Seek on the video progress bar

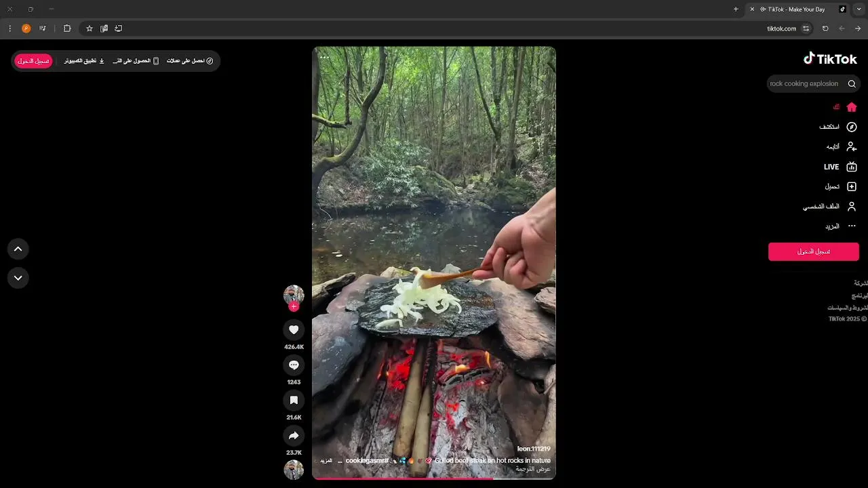(434, 479)
